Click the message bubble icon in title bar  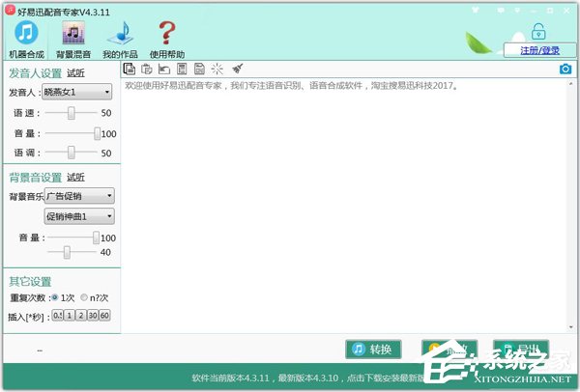click(x=501, y=11)
